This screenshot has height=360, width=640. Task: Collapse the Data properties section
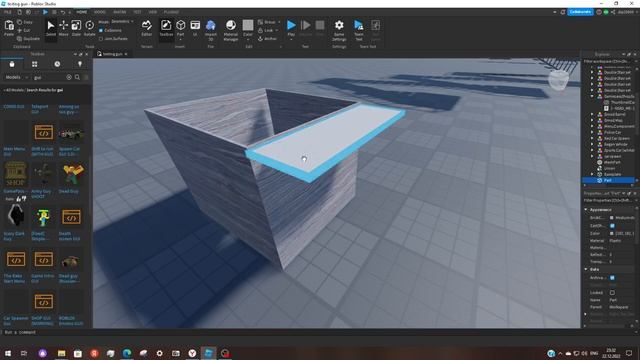pos(586,269)
